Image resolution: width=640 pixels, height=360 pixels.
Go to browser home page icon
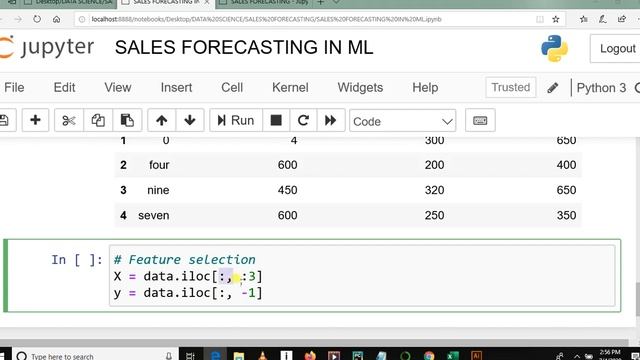click(57, 19)
